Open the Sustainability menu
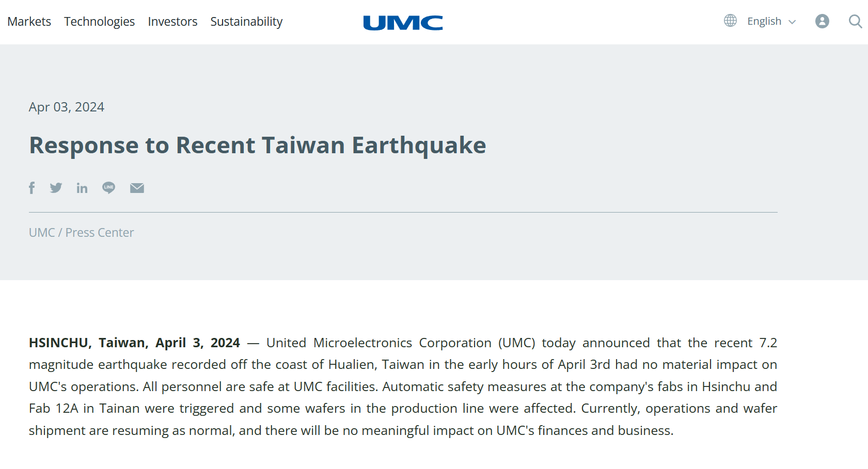This screenshot has width=868, height=469. coord(246,22)
